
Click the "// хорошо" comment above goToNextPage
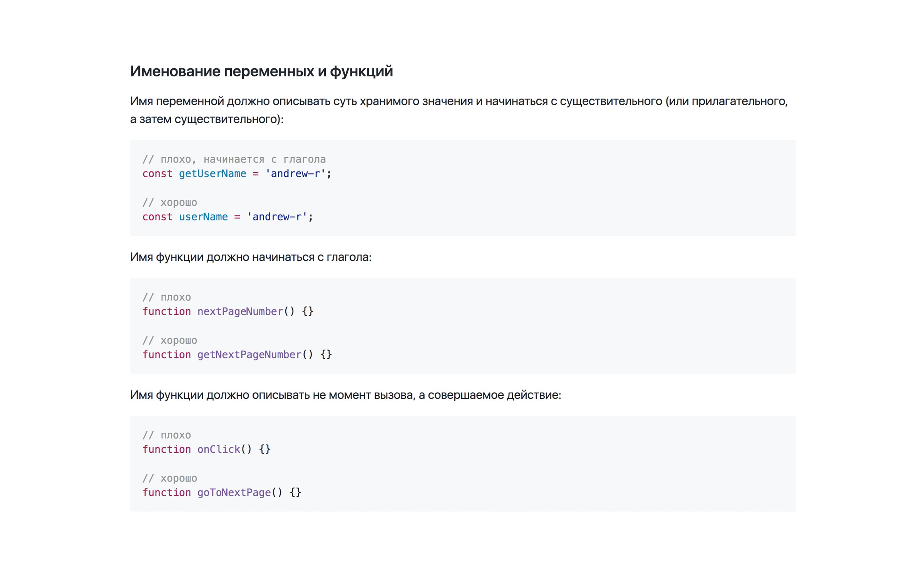pos(170,478)
